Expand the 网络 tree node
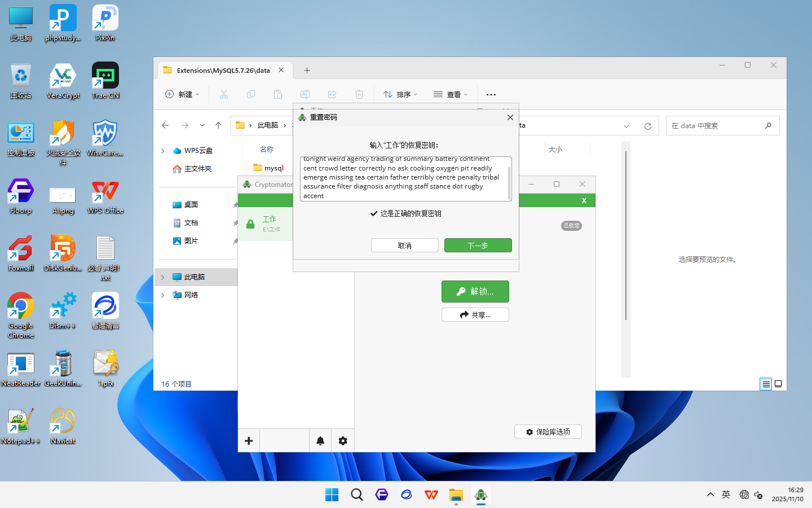This screenshot has width=812, height=508. (163, 295)
